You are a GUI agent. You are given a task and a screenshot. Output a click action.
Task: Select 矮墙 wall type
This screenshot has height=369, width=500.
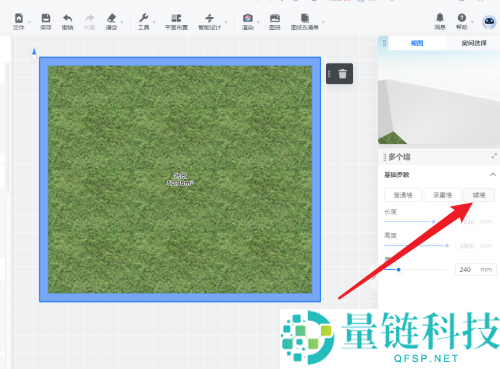(x=479, y=195)
